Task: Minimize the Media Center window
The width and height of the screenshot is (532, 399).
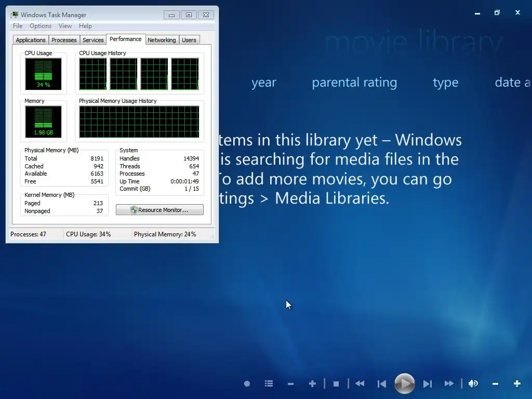Action: click(477, 13)
